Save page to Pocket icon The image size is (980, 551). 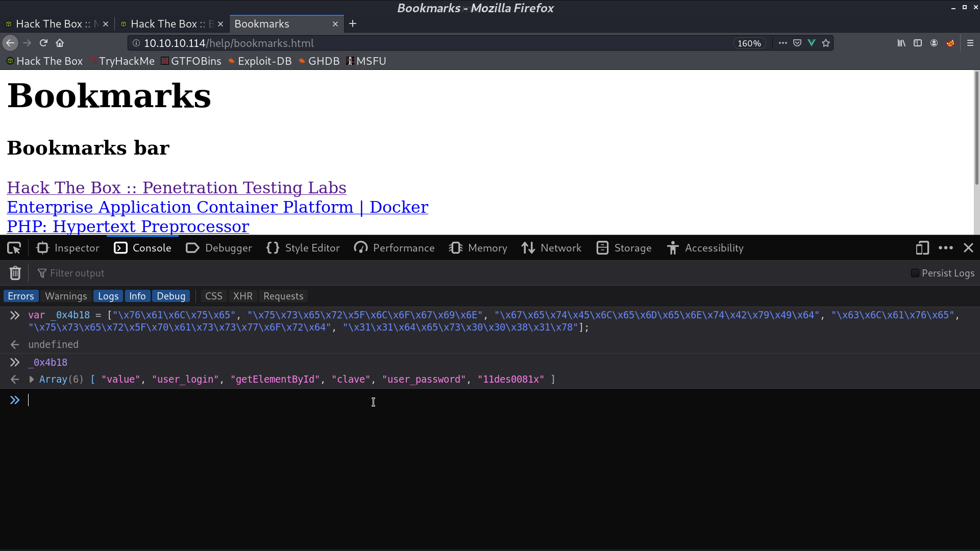tap(797, 43)
